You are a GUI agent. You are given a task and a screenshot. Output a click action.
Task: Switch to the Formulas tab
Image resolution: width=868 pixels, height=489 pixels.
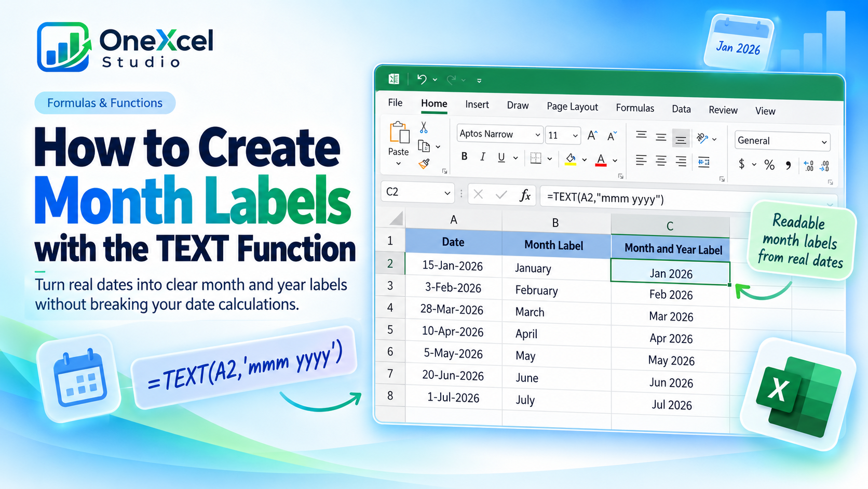(x=635, y=108)
